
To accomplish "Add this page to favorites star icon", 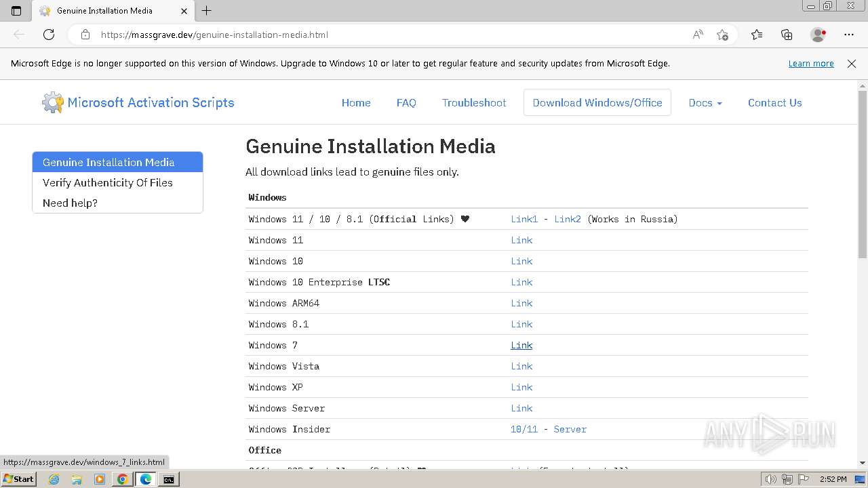I will point(722,35).
